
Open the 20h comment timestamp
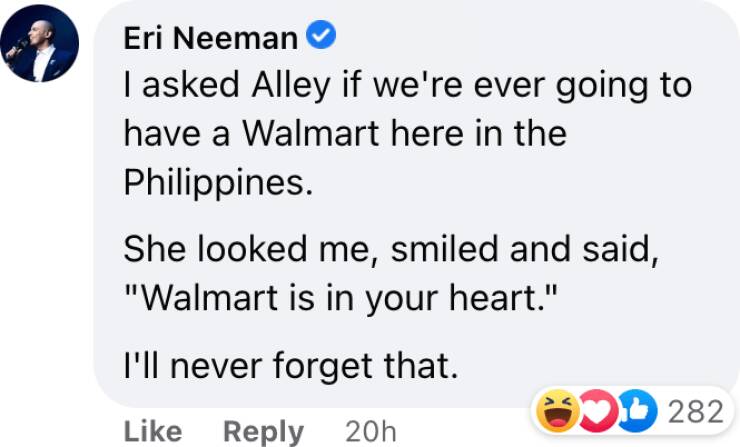point(370,431)
